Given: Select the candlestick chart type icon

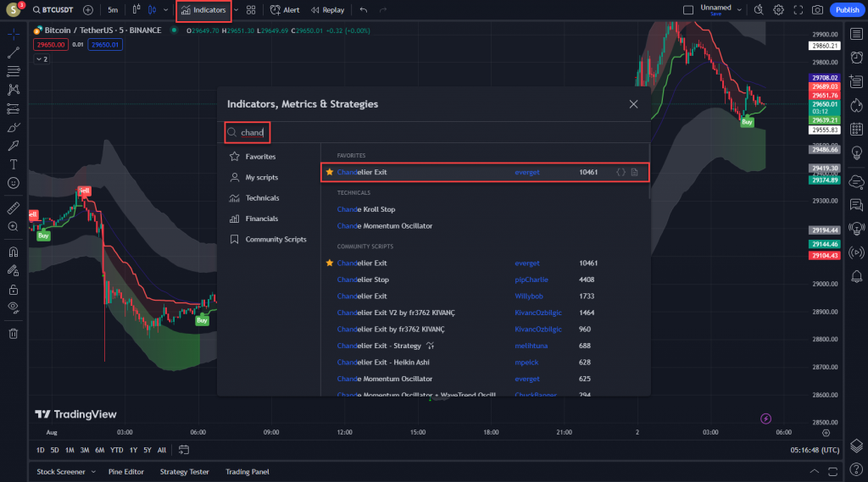Looking at the screenshot, I should coord(152,10).
